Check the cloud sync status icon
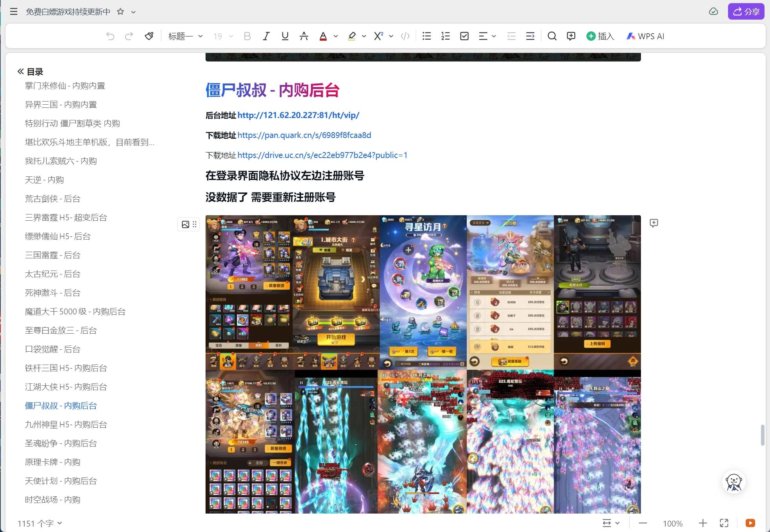The image size is (770, 532). (714, 11)
